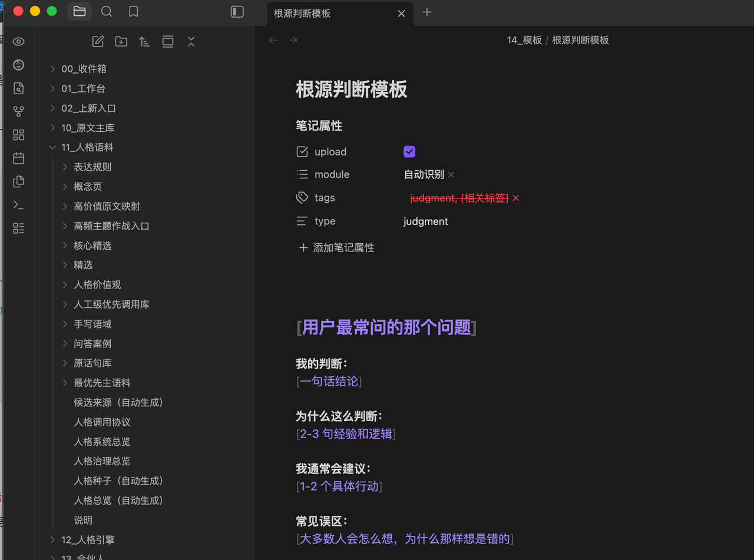
Task: Create a new note with the pencil icon
Action: pos(98,41)
